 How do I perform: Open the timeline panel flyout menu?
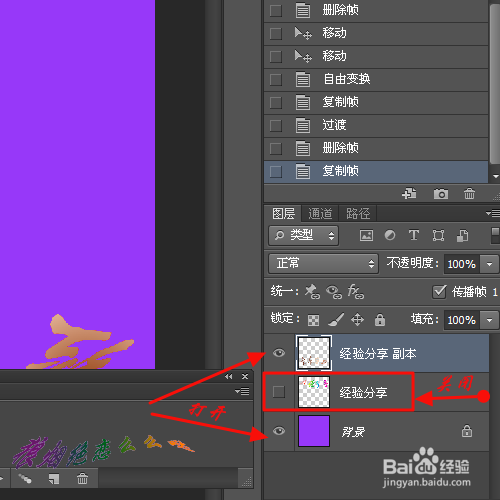click(242, 391)
